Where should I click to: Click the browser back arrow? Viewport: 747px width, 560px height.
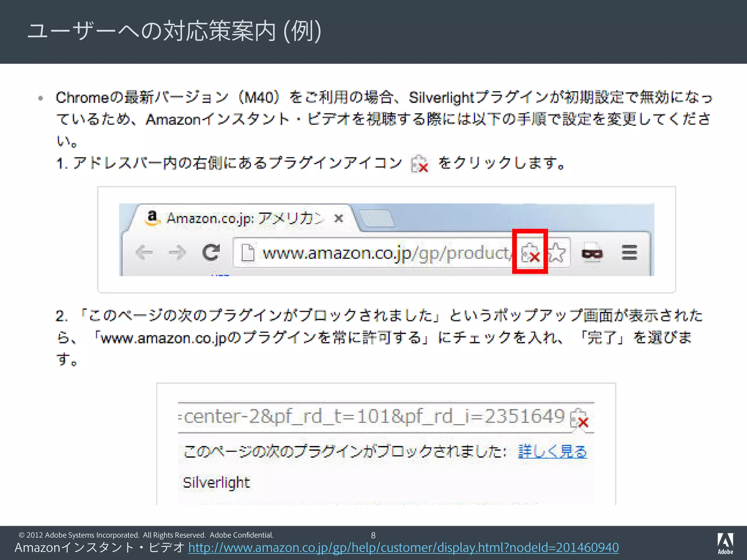point(144,252)
